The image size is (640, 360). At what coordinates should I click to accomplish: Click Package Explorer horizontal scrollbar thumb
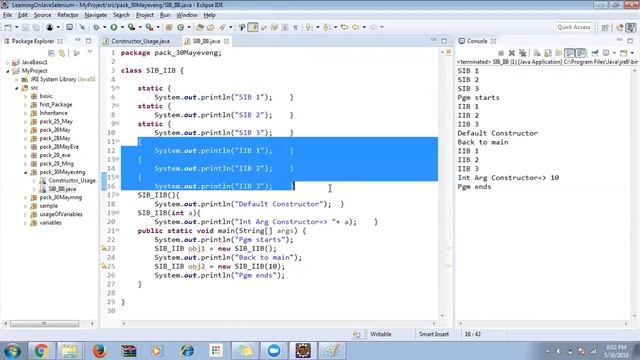(x=44, y=324)
